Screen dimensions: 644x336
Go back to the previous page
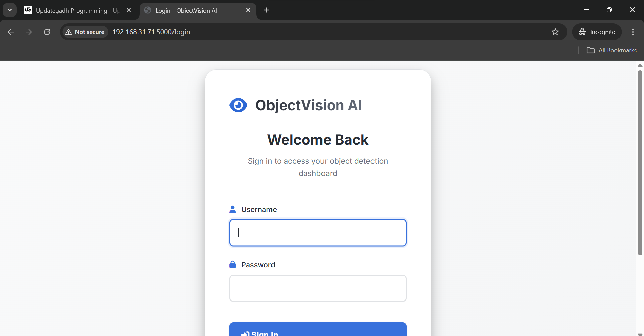11,32
